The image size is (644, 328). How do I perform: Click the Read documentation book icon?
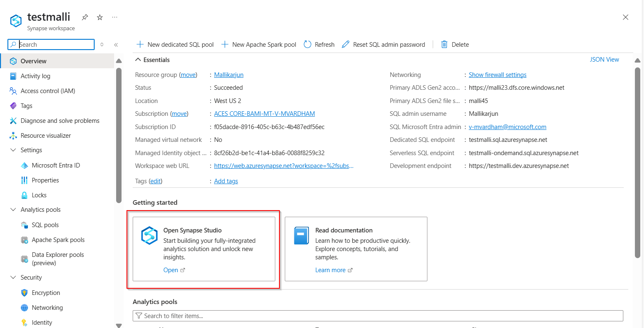(301, 236)
